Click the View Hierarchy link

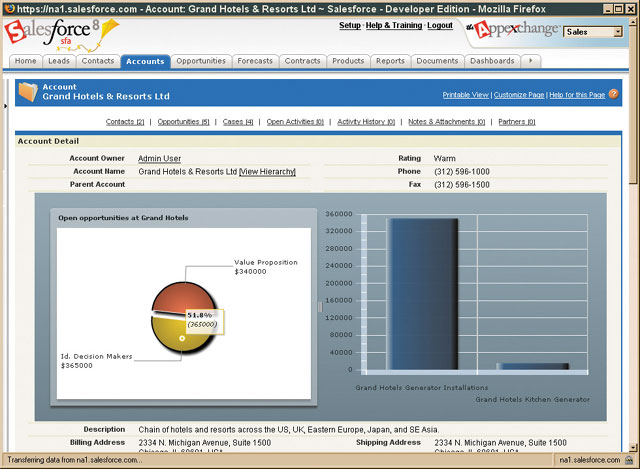click(267, 172)
